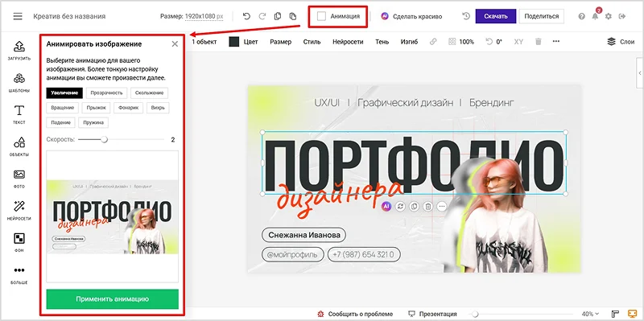Open the Шаблоны templates tool
The width and height of the screenshot is (644, 321).
(19, 83)
